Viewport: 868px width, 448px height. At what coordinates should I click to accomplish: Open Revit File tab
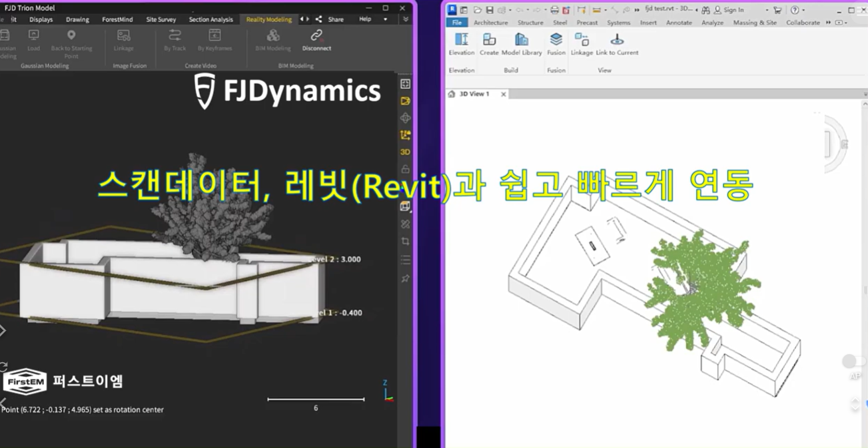[x=457, y=23]
